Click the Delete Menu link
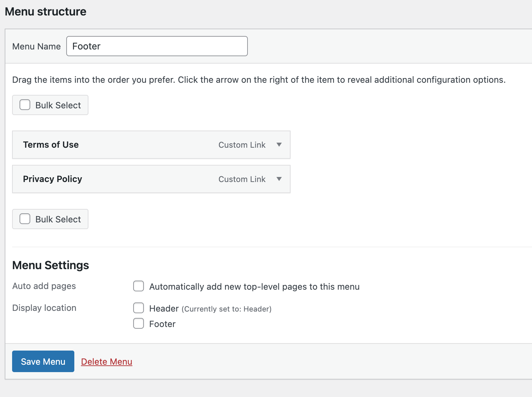The height and width of the screenshot is (397, 532). pos(107,362)
